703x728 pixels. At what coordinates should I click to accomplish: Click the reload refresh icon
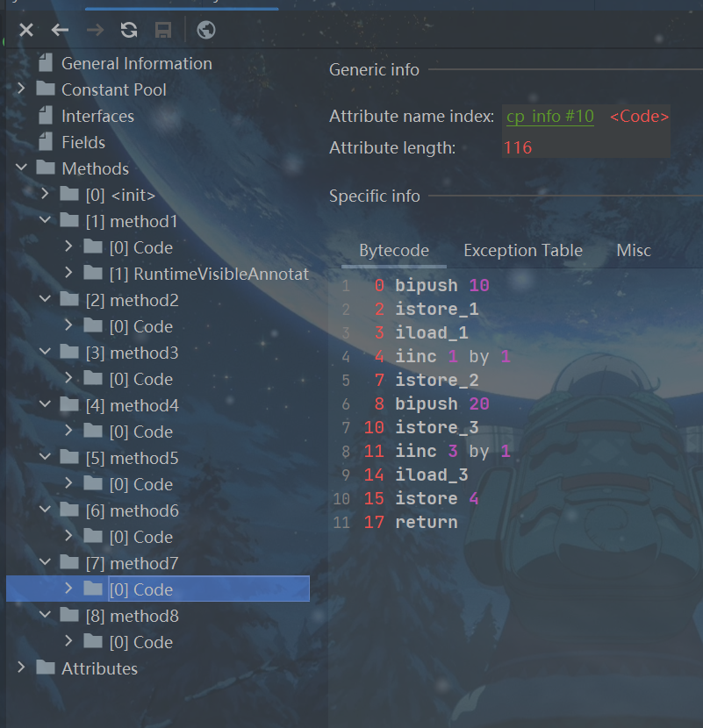click(x=129, y=31)
